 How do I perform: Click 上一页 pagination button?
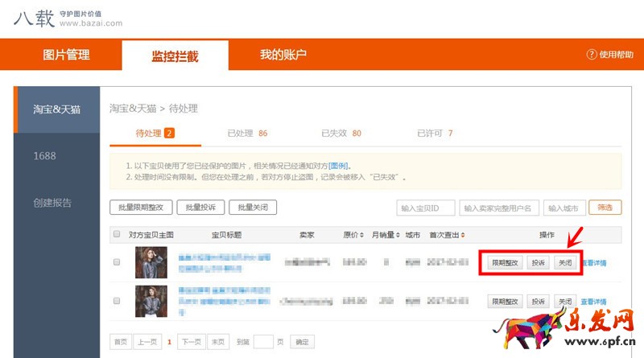coord(147,342)
